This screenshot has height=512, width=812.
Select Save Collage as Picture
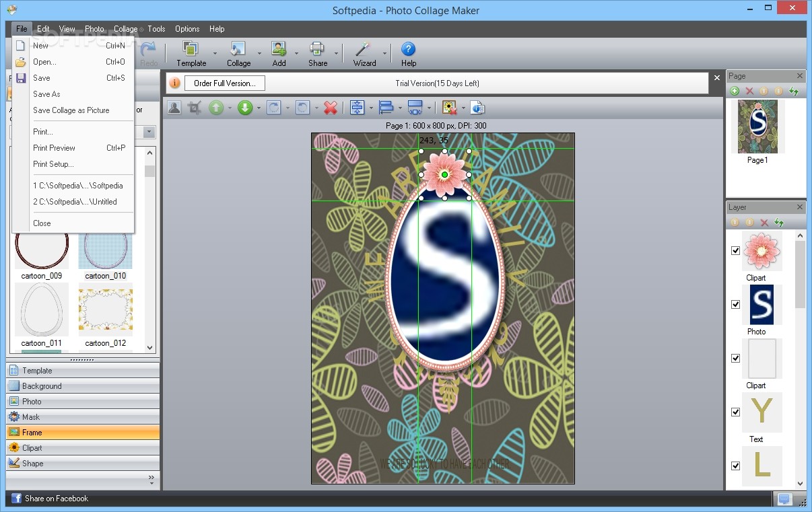coord(73,110)
